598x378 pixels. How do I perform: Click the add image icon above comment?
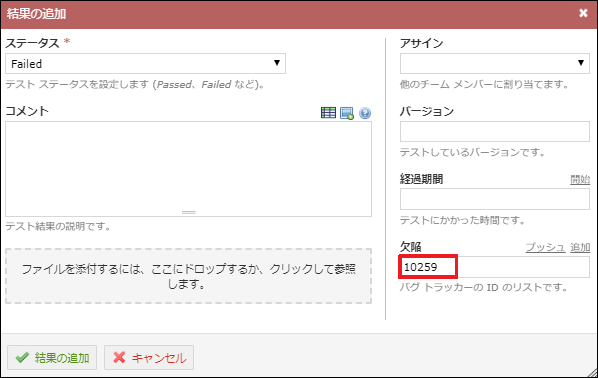coord(347,113)
